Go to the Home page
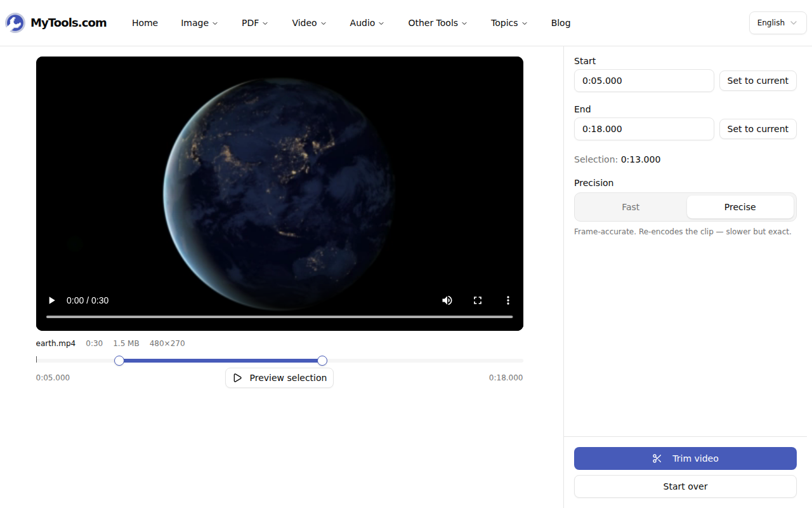Viewport: 812px width, 508px height. [145, 23]
